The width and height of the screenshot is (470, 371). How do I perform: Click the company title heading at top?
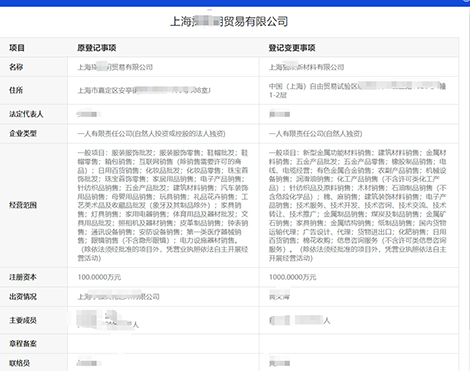(229, 22)
